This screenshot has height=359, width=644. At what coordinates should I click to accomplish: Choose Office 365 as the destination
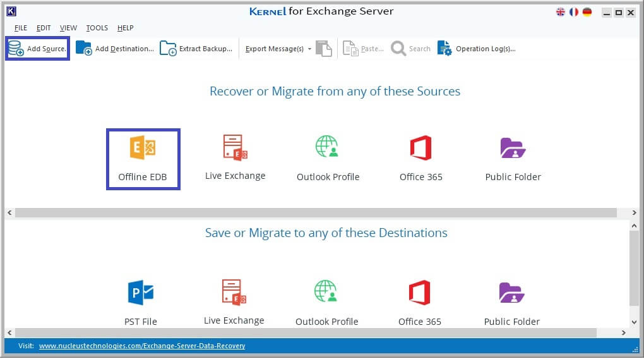[420, 303]
